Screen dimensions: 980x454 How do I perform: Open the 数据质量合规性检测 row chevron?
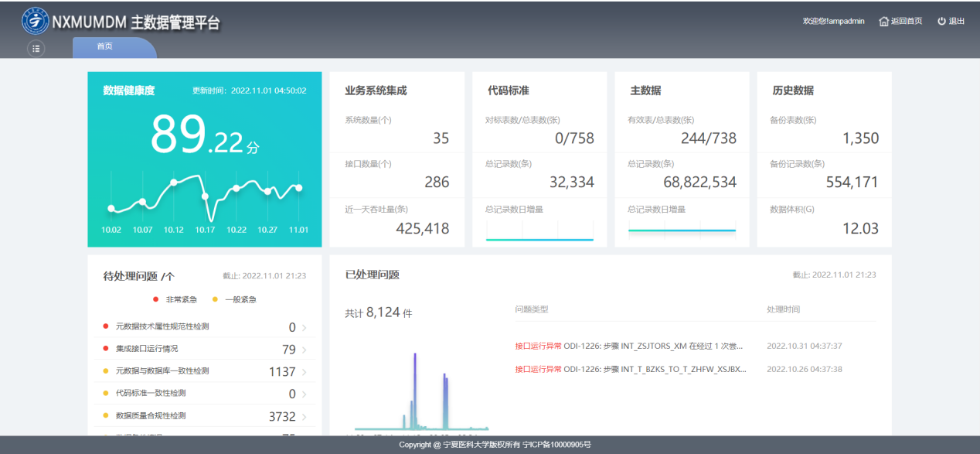point(305,417)
